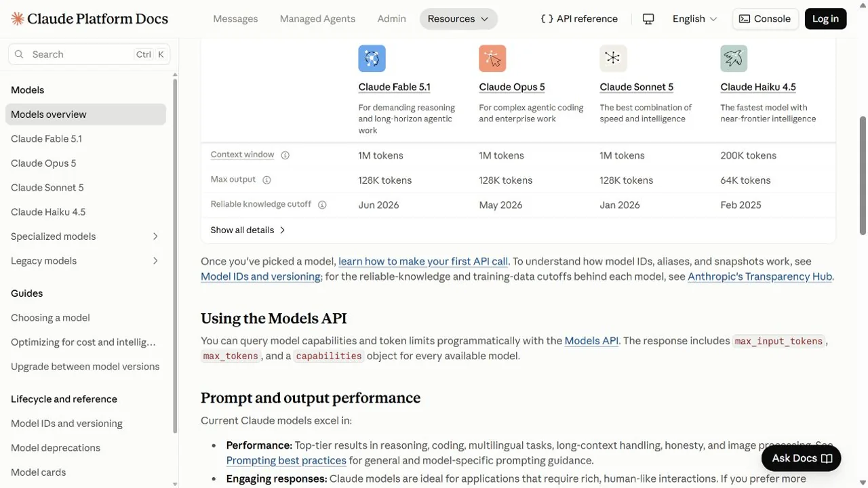868x488 pixels.
Task: Open the English language selector
Action: (x=694, y=19)
